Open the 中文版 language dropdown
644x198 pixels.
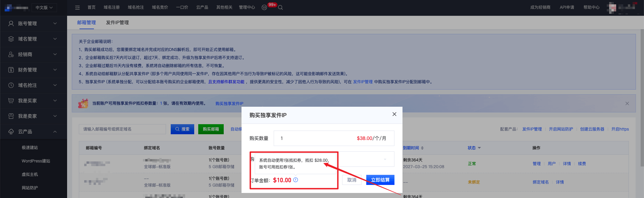point(44,7)
